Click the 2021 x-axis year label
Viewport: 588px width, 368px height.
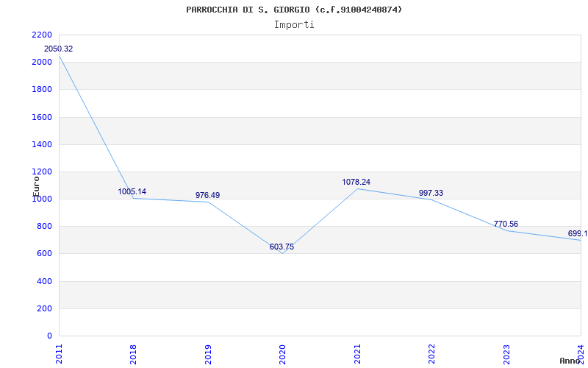point(357,354)
